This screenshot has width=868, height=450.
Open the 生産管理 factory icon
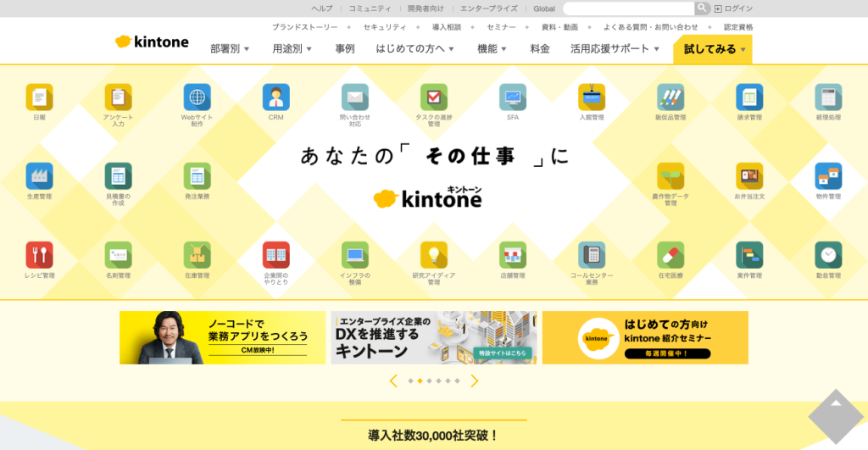[x=39, y=176]
